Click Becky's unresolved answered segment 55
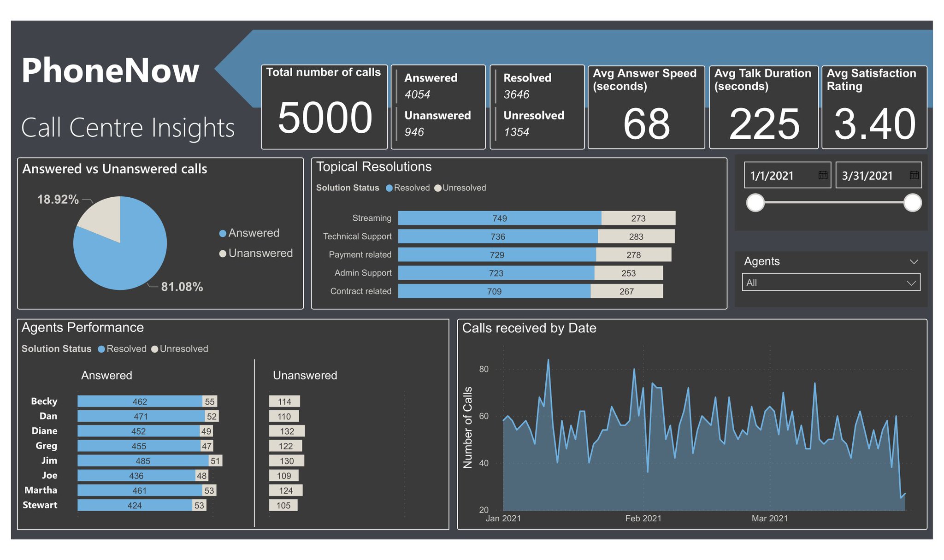 pos(210,401)
